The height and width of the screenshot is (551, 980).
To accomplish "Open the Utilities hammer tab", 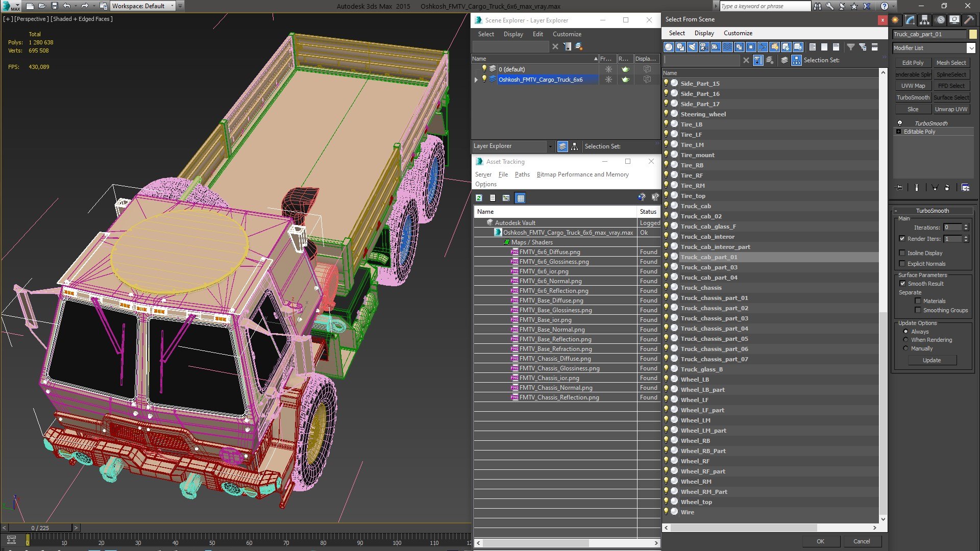I will coord(969,20).
